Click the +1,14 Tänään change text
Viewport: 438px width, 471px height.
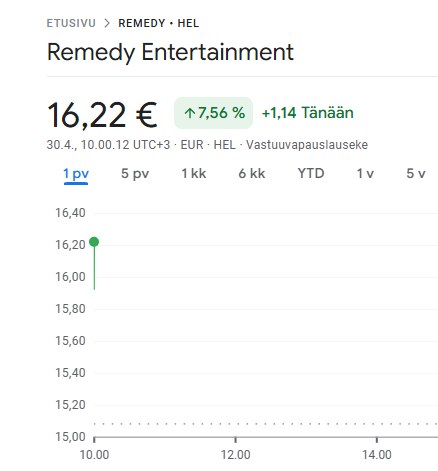pos(308,113)
